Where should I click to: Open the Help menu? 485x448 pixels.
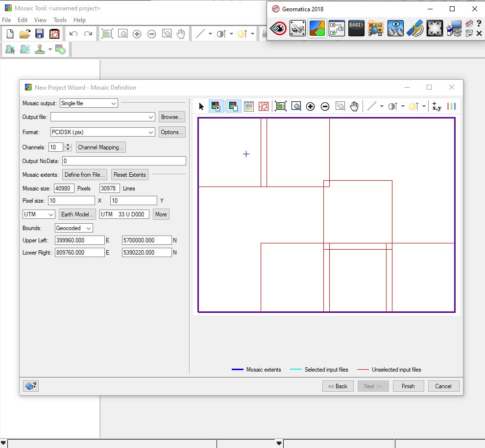coord(79,20)
